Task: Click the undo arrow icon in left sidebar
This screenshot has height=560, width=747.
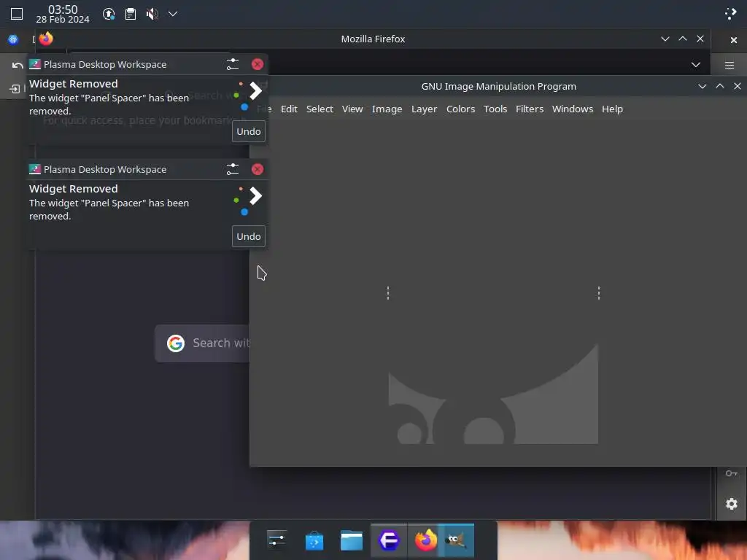Action: [x=18, y=65]
